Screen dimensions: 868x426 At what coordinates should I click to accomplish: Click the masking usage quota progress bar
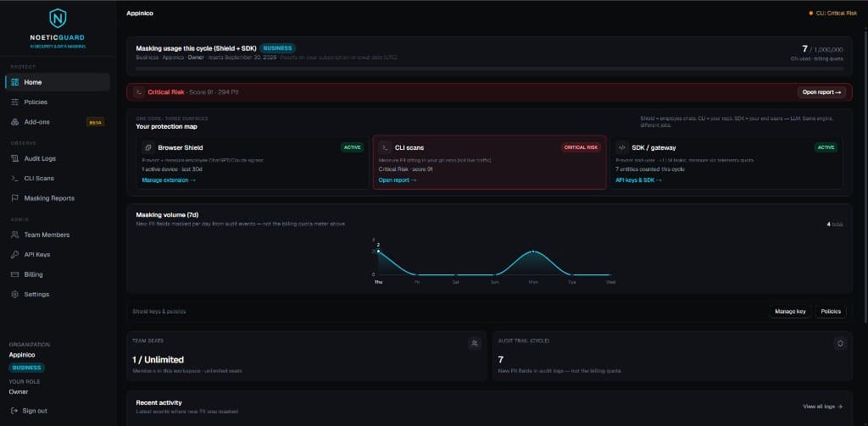click(x=490, y=69)
